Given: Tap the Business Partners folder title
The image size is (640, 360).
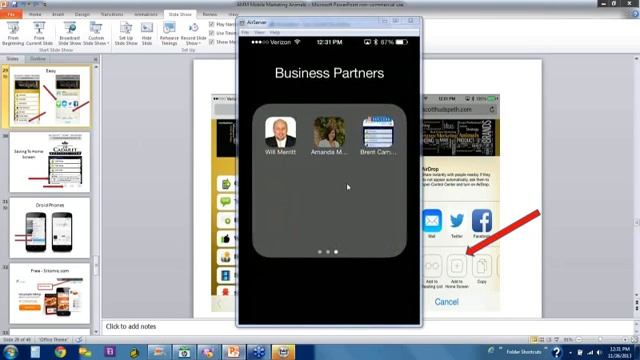Looking at the screenshot, I should [329, 73].
